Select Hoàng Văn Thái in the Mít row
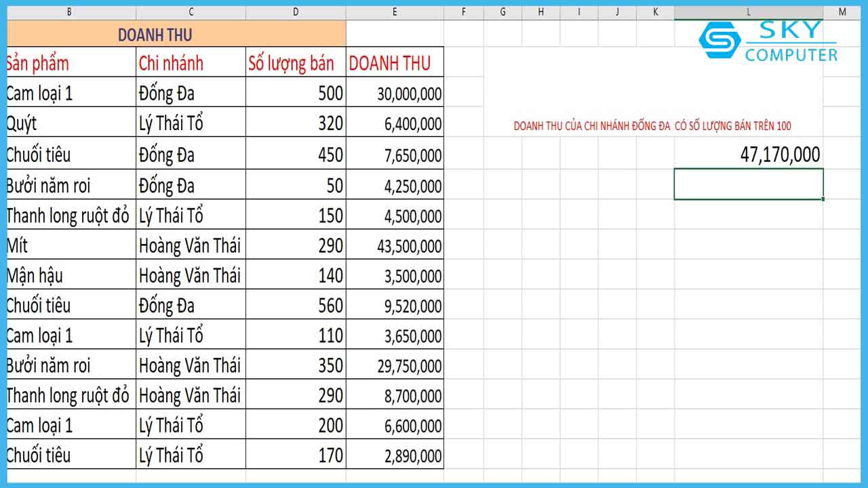 (191, 245)
